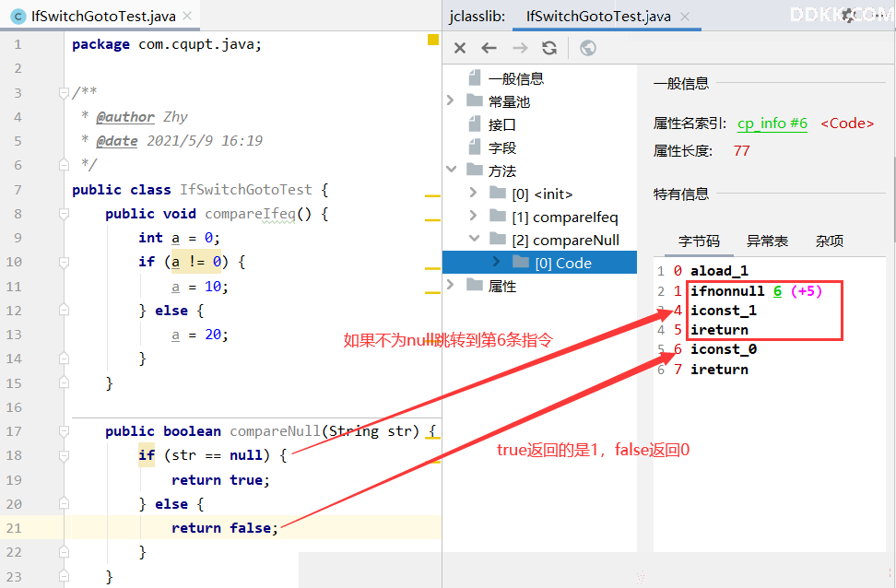Close the IfSwitchGotoTest.java editor tab

[187, 16]
